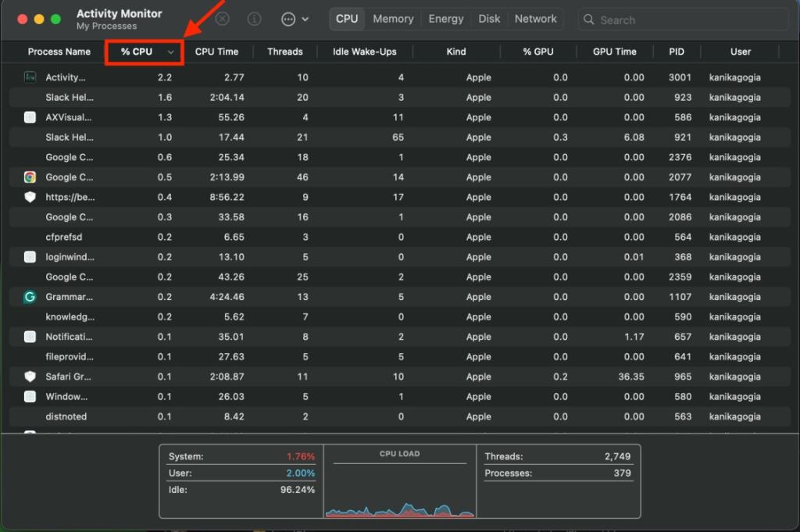Expand the chevron next to ellipsis button
The width and height of the screenshot is (800, 532).
305,20
